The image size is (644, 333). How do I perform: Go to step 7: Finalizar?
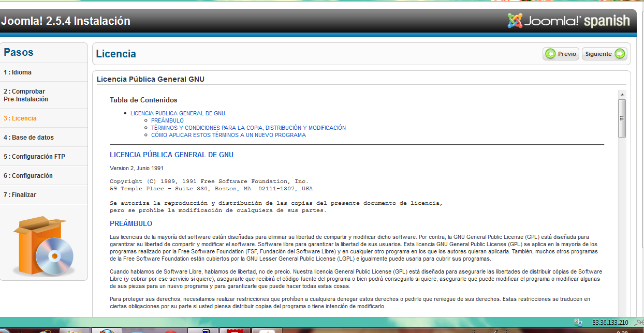20,195
